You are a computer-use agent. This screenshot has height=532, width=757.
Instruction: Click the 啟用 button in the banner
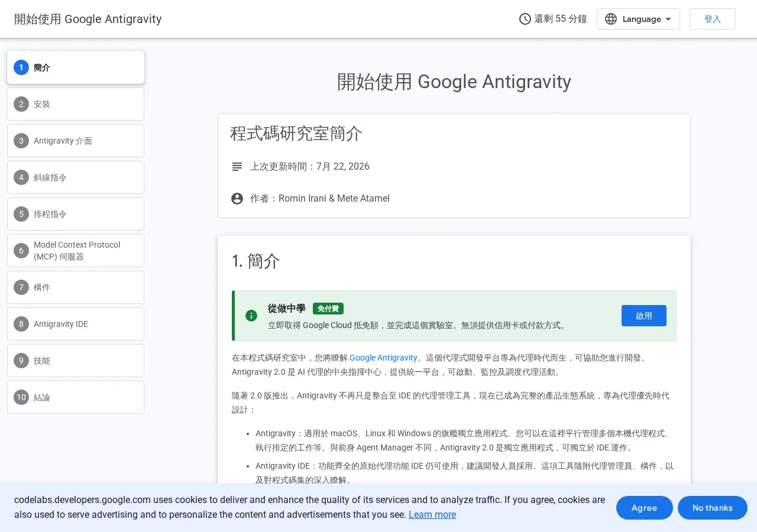click(644, 316)
